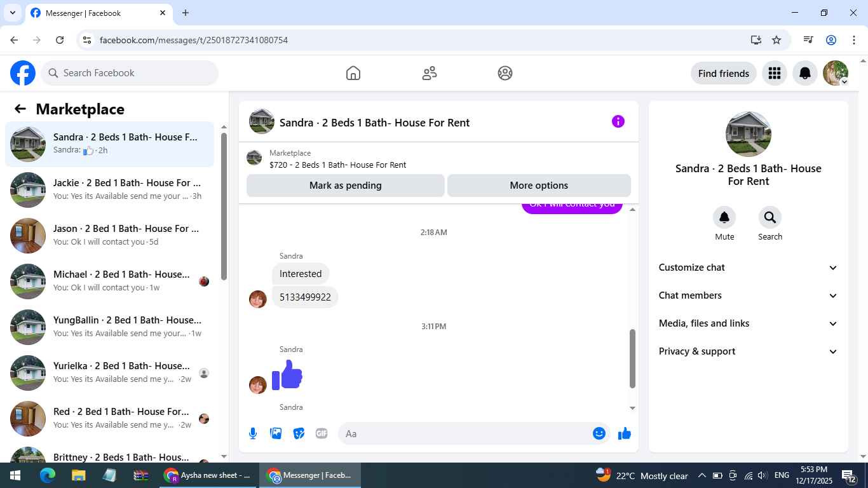Launch Microsoft Edge from taskbar

pos(48,475)
